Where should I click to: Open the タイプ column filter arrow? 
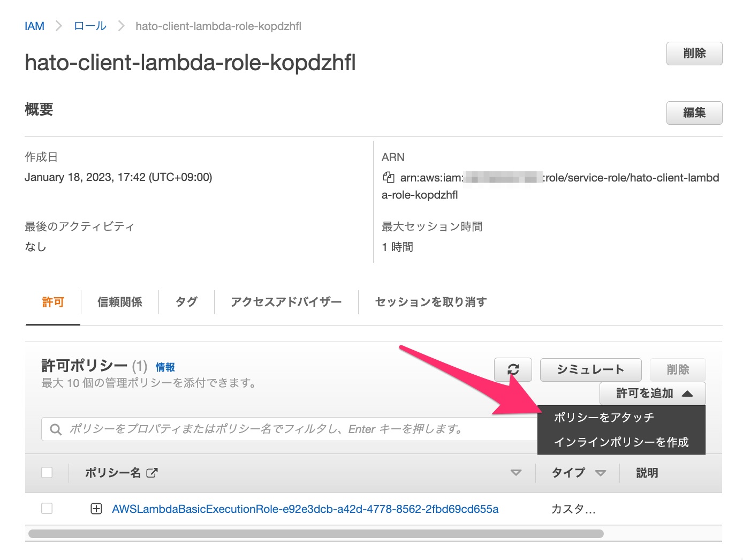602,473
